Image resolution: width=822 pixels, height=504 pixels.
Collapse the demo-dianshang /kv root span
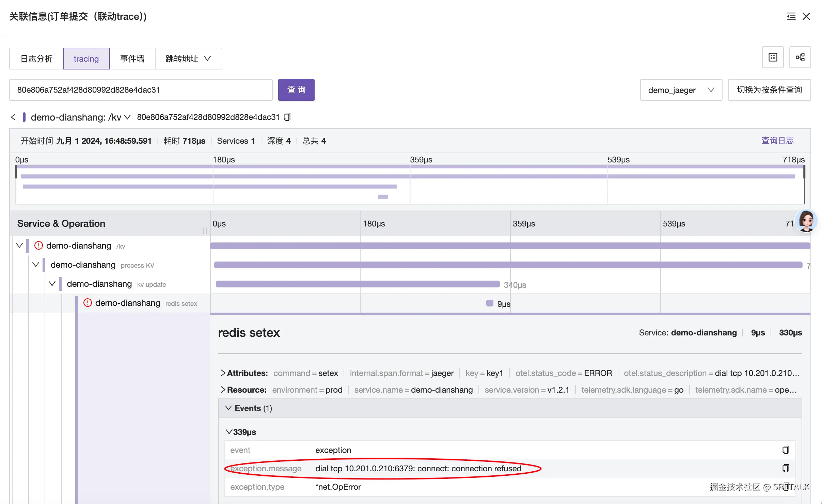point(19,246)
